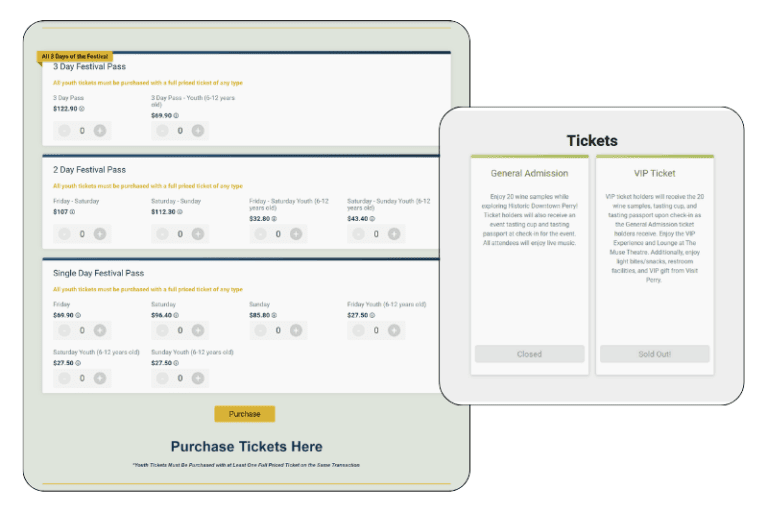Click the Sold Out VIP Ticket button
Screen dimensions: 768x512
coord(655,354)
